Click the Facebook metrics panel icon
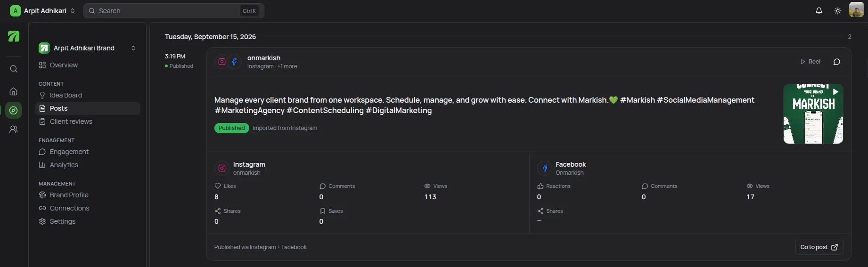The width and height of the screenshot is (868, 267). [x=545, y=168]
